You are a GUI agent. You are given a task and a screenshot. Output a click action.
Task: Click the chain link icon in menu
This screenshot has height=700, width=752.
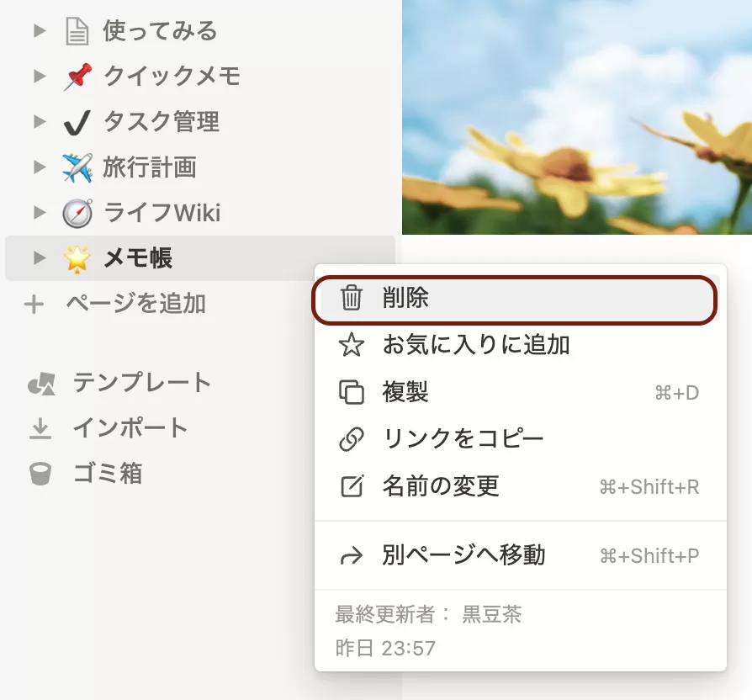[352, 439]
